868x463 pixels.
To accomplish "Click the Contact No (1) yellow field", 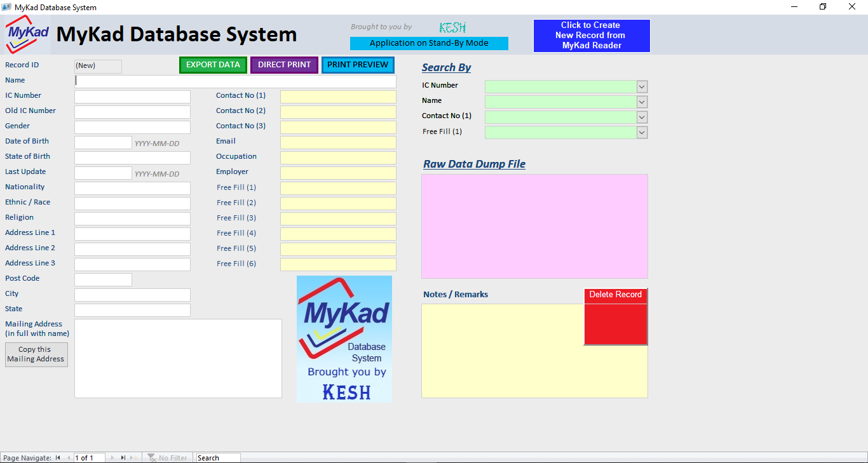I will click(x=338, y=97).
